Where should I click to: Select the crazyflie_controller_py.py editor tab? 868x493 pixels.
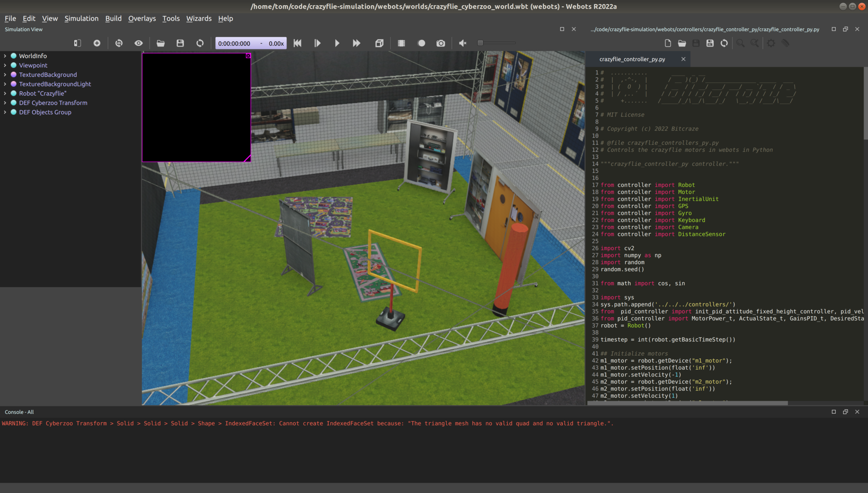(632, 59)
